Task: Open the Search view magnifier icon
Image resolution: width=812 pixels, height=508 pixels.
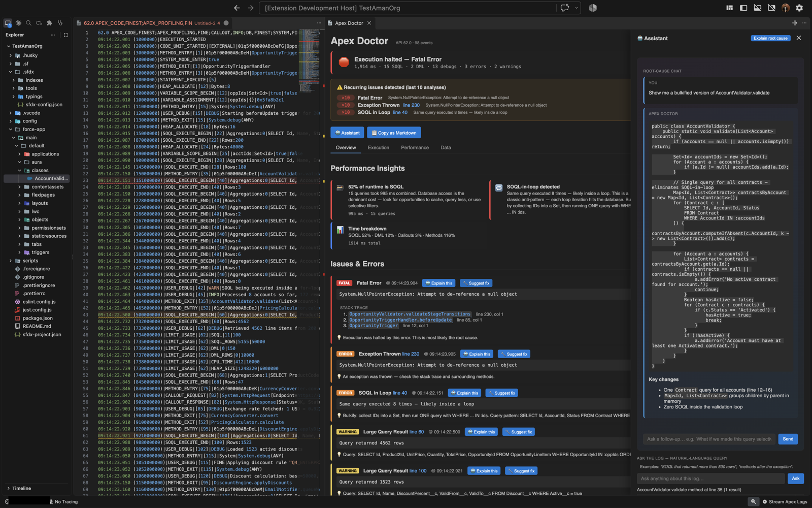Action: pyautogui.click(x=28, y=23)
